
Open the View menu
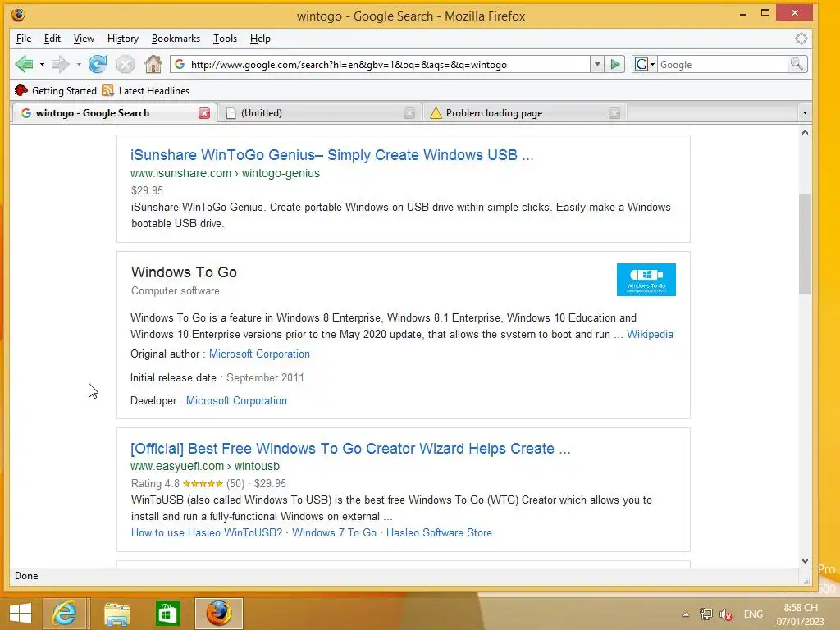click(84, 39)
